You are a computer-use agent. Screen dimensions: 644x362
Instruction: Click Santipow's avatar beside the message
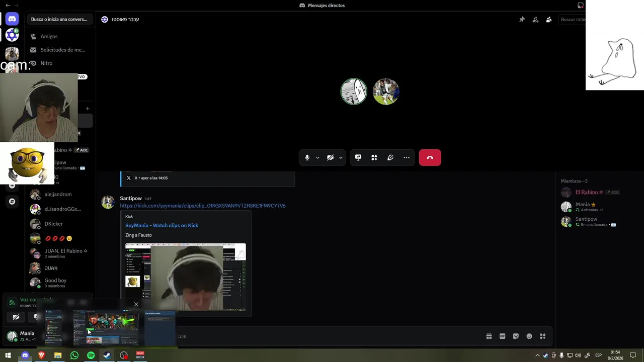[x=108, y=202]
